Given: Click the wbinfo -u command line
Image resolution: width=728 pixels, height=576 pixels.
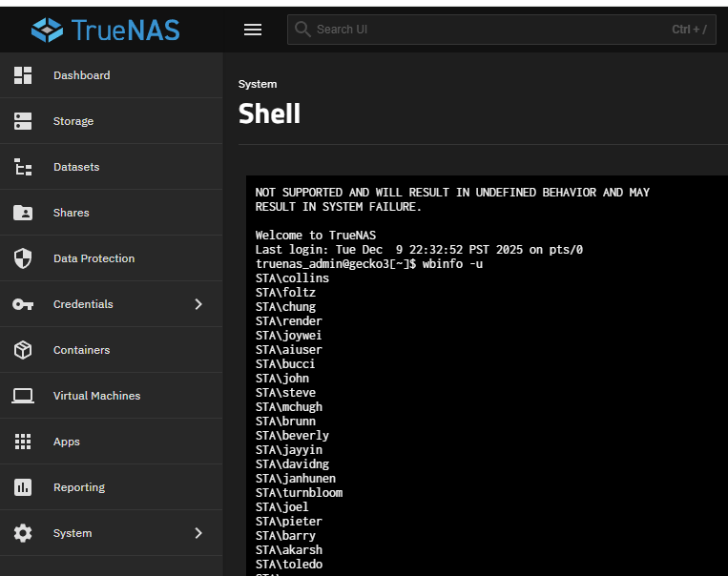Looking at the screenshot, I should point(369,264).
